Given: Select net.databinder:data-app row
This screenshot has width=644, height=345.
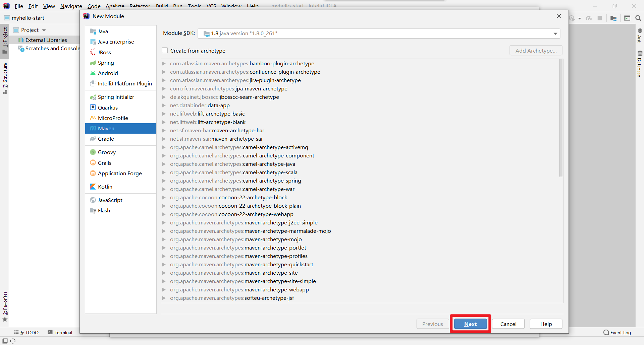Looking at the screenshot, I should (x=200, y=106).
